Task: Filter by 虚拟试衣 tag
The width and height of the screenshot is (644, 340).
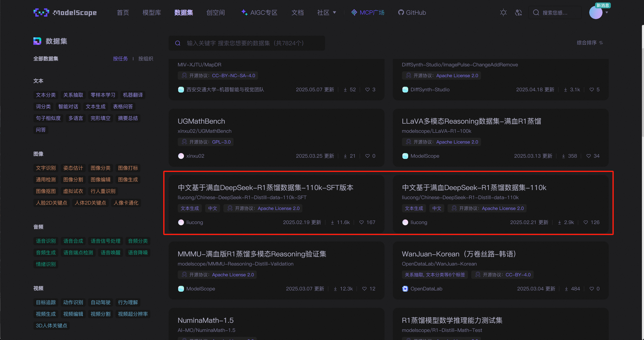Action: tap(73, 191)
